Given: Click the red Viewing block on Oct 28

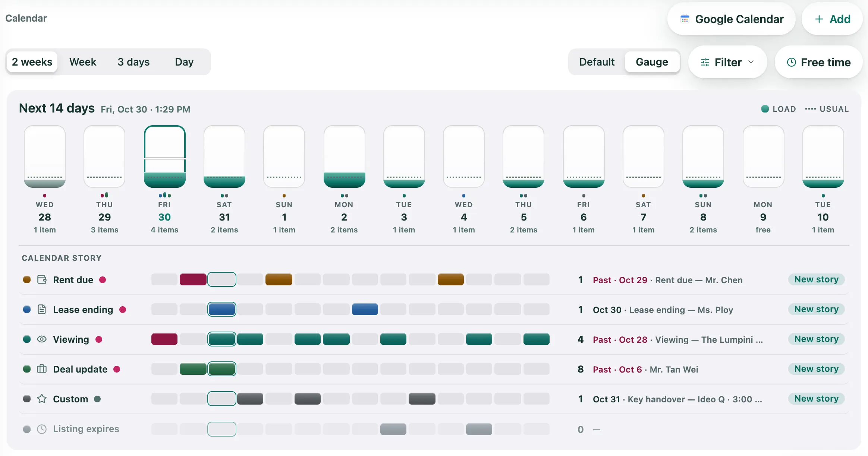Looking at the screenshot, I should [x=164, y=339].
